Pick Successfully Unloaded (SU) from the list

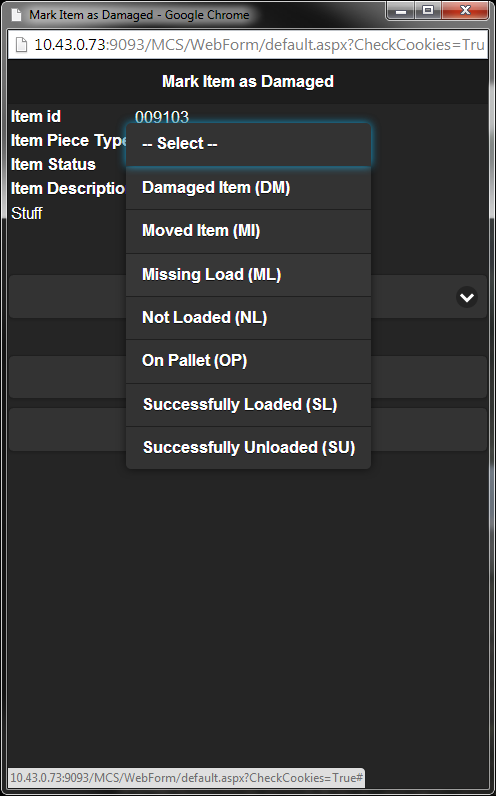point(248,448)
